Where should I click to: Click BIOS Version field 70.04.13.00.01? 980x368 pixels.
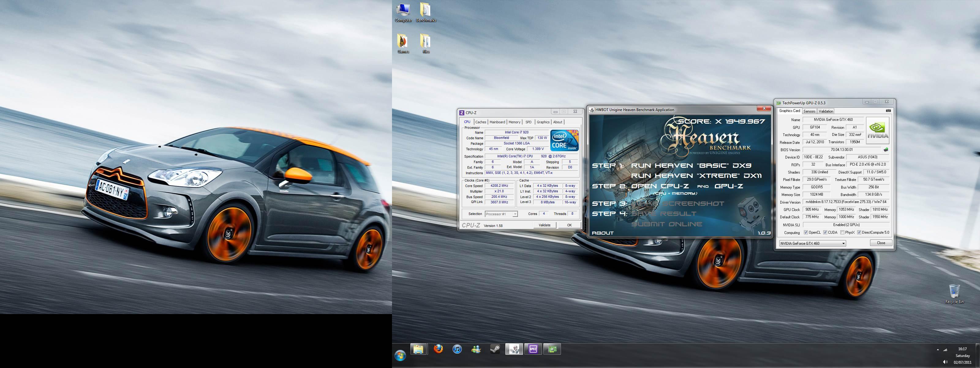tap(842, 150)
